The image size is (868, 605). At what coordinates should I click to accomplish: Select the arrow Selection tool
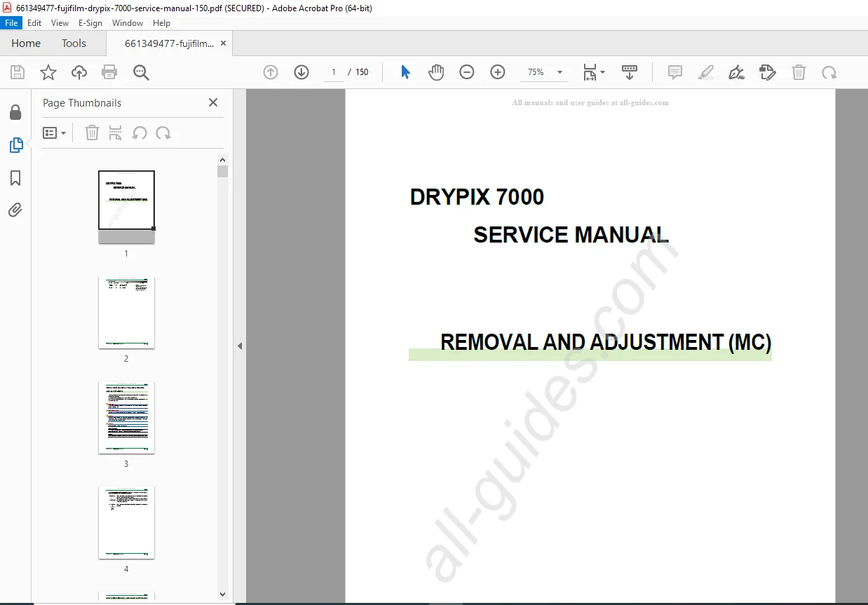point(405,72)
